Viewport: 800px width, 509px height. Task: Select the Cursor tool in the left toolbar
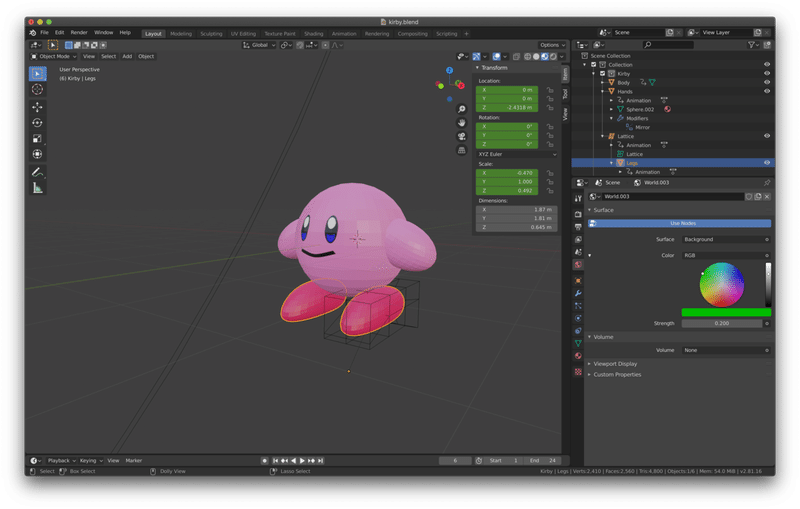[38, 90]
